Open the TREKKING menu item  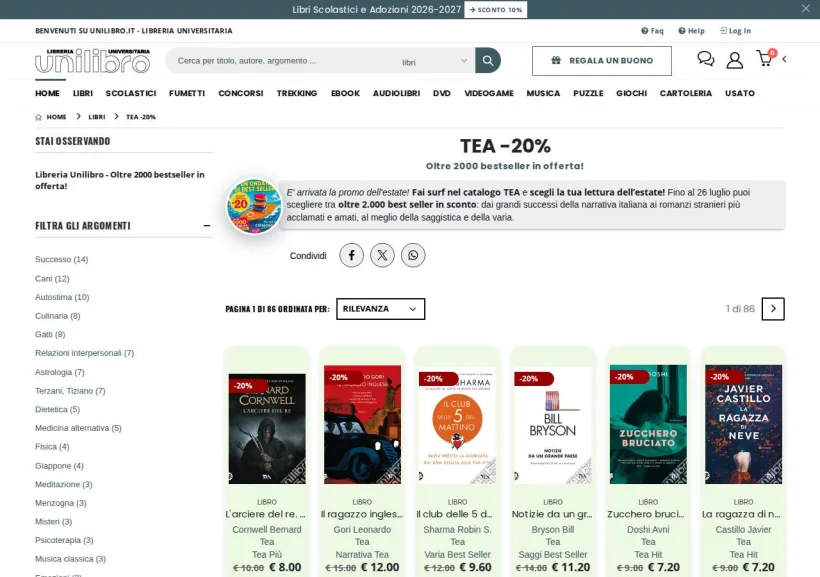297,93
